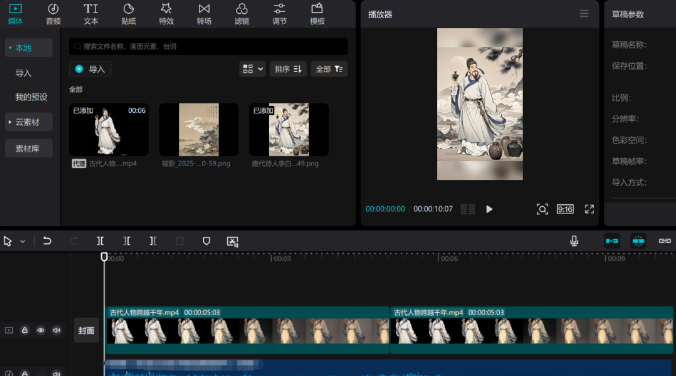This screenshot has width=676, height=376.
Task: Select the pointer selection tool
Action: [x=8, y=241]
